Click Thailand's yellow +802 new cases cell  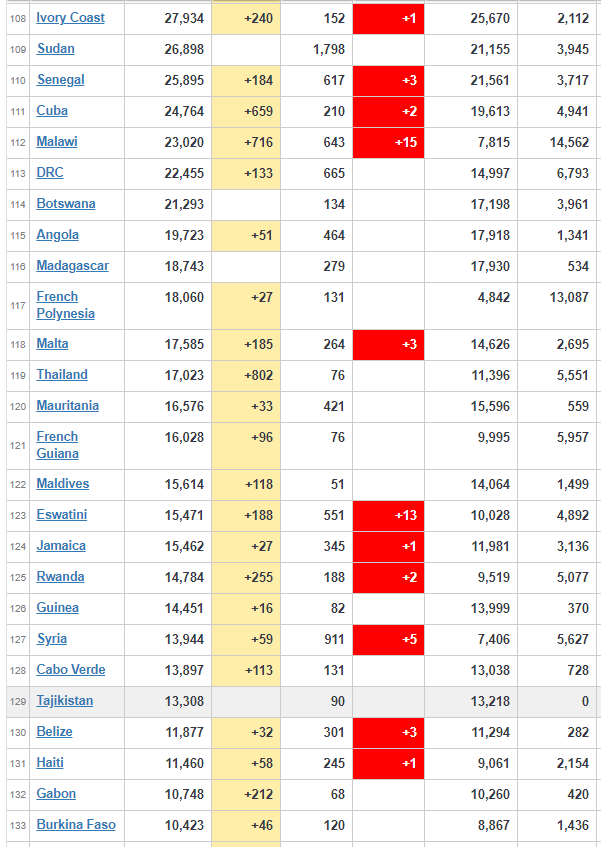click(246, 375)
